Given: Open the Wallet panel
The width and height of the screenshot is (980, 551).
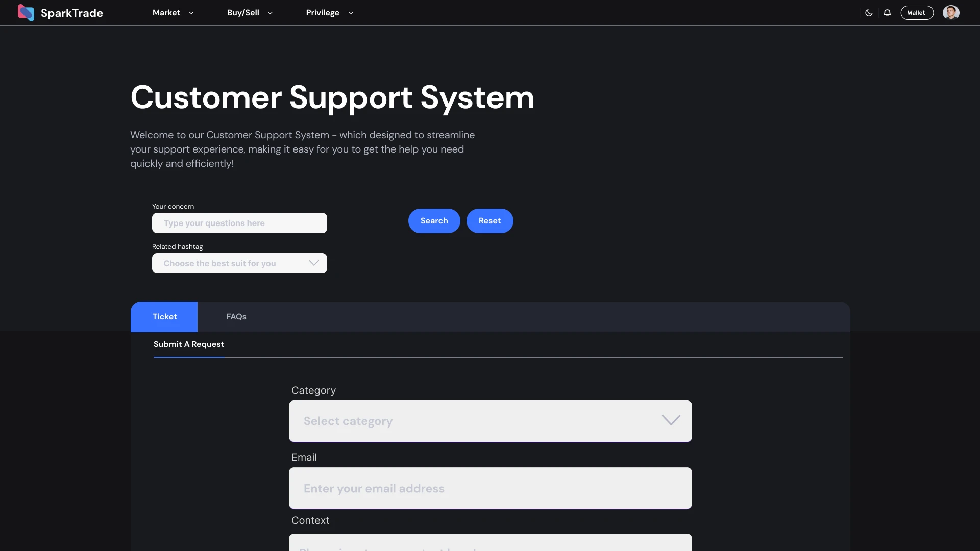Looking at the screenshot, I should point(917,12).
